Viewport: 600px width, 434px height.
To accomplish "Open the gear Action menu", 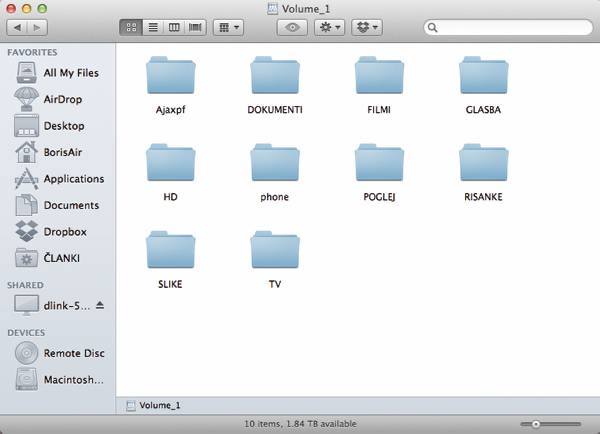I will (329, 28).
